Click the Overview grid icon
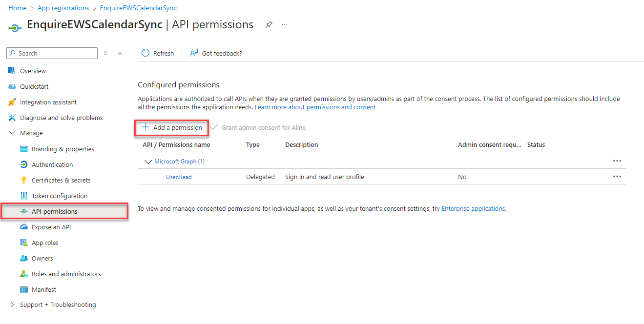The width and height of the screenshot is (644, 324). [12, 71]
